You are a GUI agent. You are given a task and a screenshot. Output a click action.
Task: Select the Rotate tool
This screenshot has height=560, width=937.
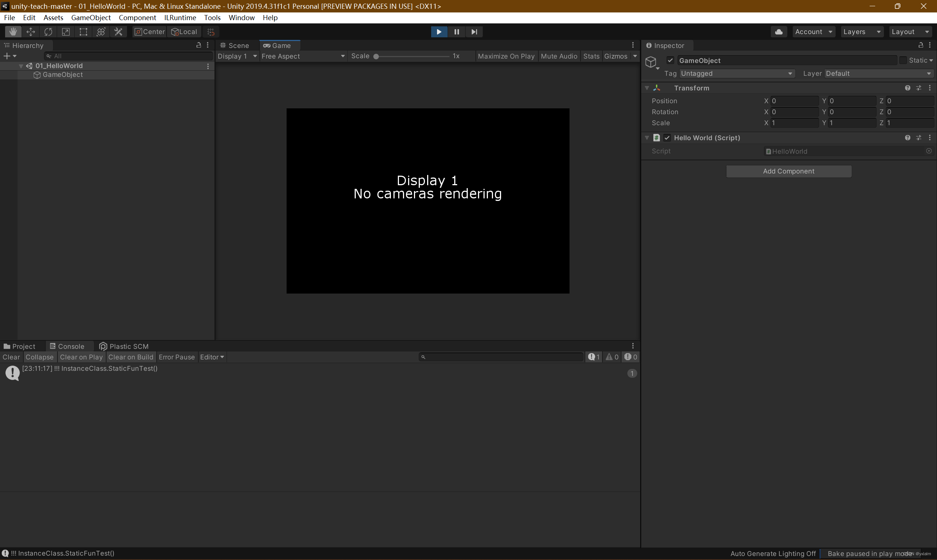[48, 32]
